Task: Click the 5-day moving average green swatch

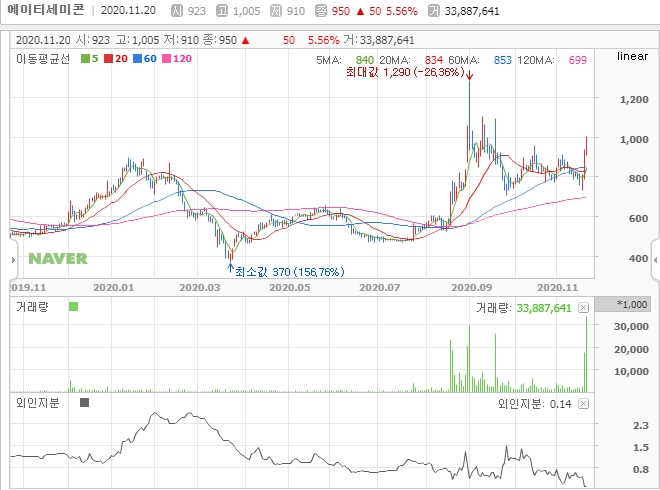Action: click(85, 59)
